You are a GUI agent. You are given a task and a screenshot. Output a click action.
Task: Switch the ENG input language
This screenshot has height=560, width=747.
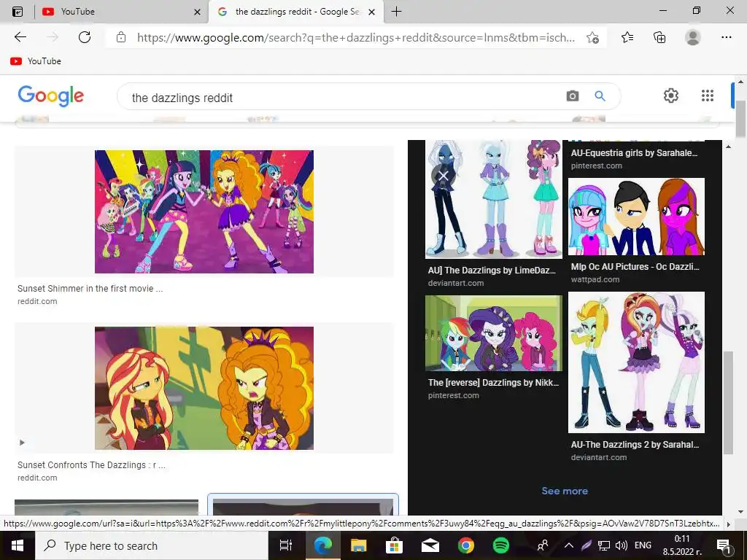(x=643, y=545)
